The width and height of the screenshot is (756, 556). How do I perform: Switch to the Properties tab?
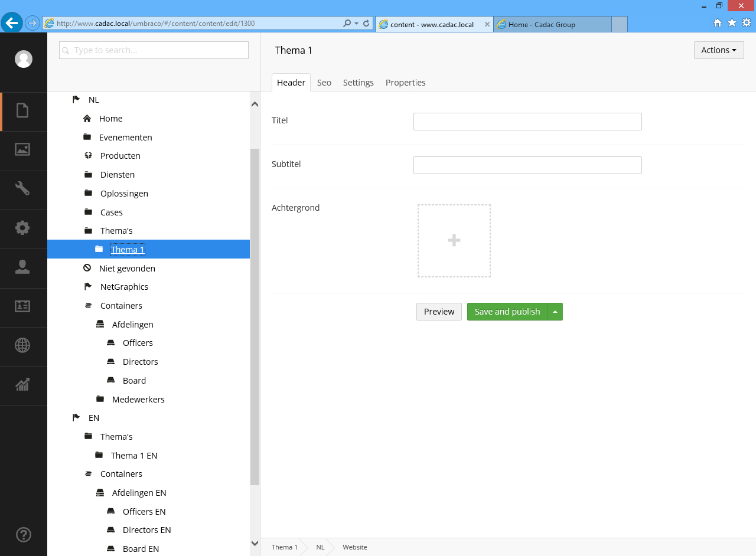405,83
